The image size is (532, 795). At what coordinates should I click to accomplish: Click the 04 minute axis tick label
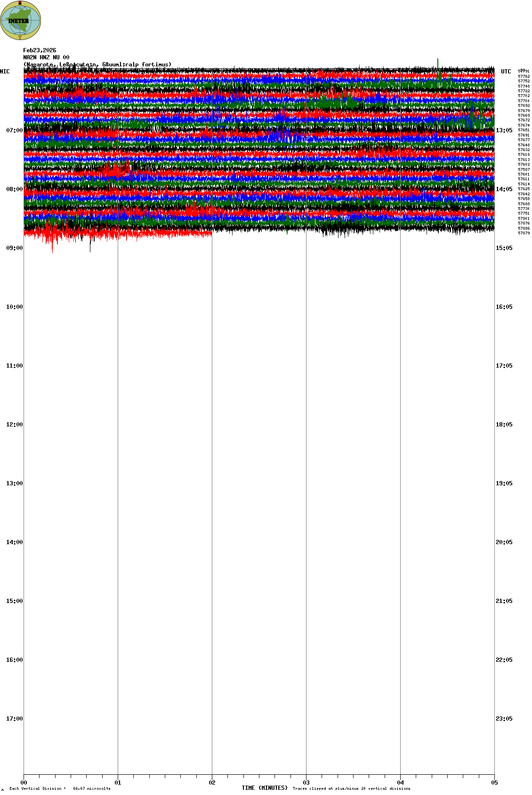[x=400, y=783]
